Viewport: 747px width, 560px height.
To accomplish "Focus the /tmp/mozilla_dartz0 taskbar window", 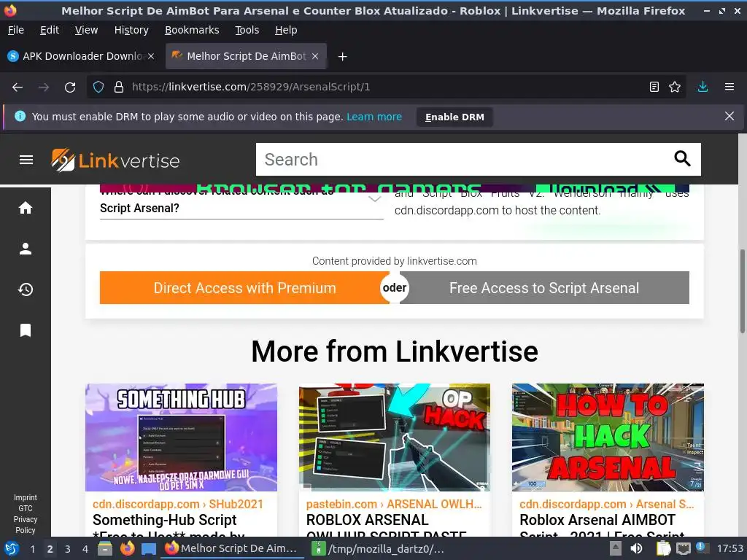I will [x=379, y=548].
